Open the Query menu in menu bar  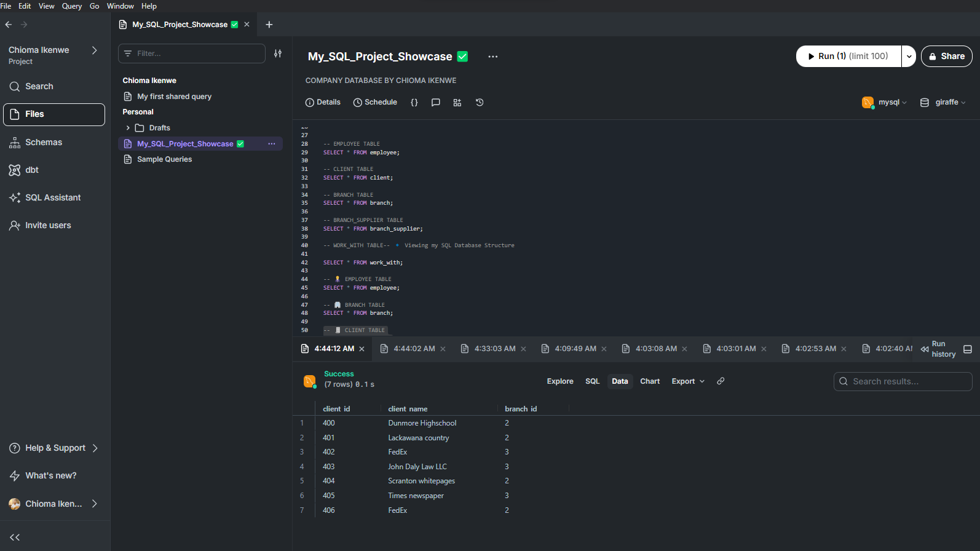(72, 6)
